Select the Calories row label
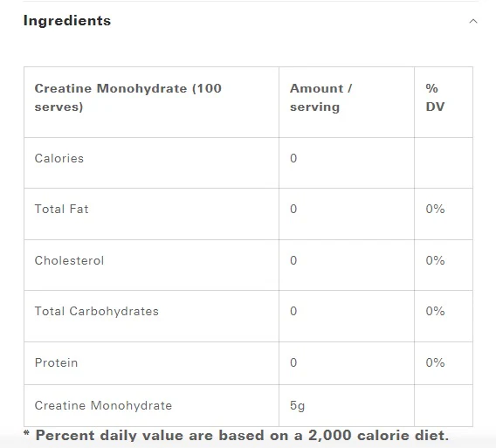The width and height of the screenshot is (496, 448). (x=59, y=158)
